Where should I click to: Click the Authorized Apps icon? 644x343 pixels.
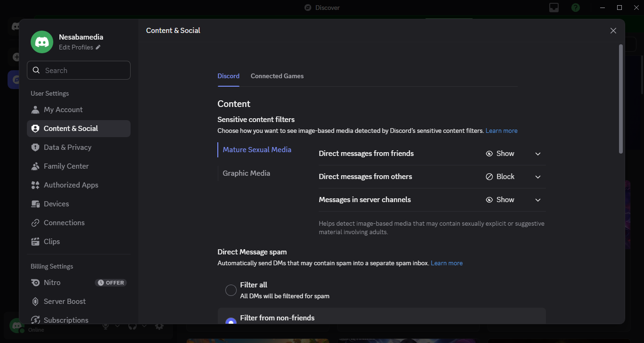pyautogui.click(x=35, y=185)
